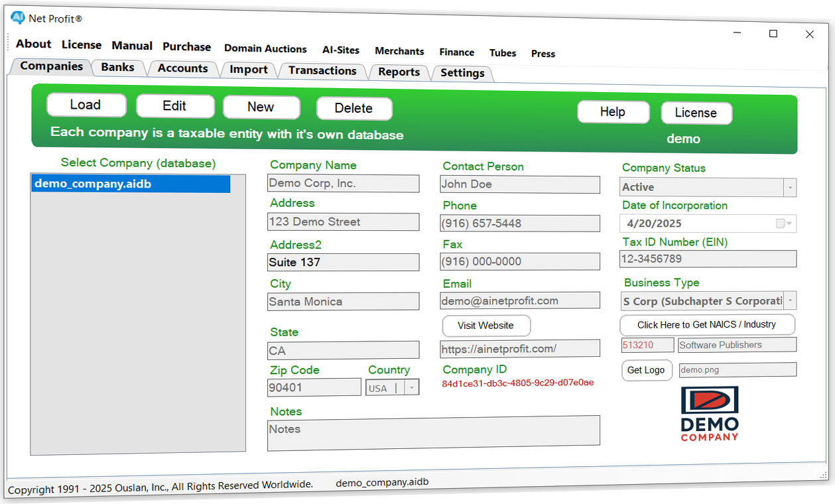Image resolution: width=835 pixels, height=504 pixels.
Task: Click the Company Name field
Action: (x=343, y=184)
